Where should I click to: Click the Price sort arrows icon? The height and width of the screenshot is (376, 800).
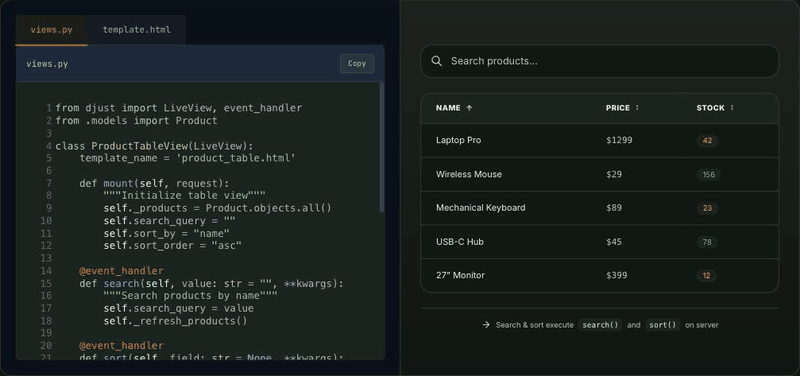pyautogui.click(x=637, y=108)
